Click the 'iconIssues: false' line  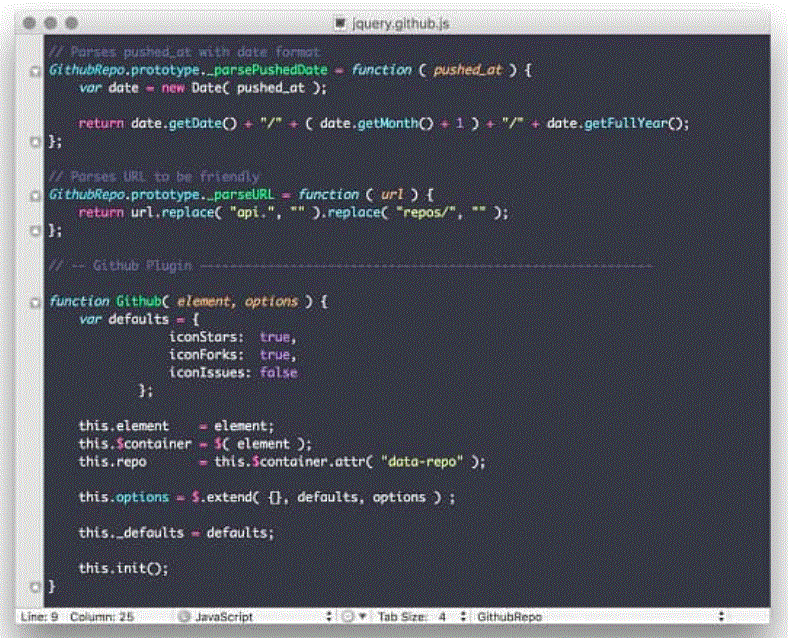233,373
